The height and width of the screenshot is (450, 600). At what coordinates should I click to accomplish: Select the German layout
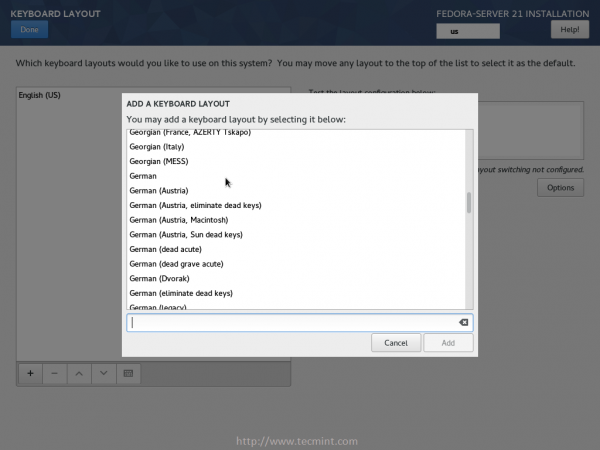coord(143,176)
